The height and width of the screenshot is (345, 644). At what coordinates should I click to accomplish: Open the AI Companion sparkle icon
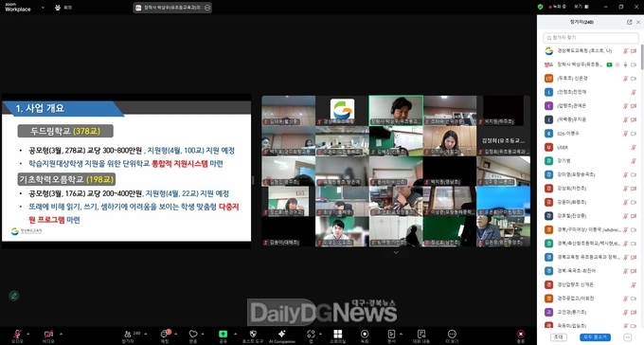(282, 334)
